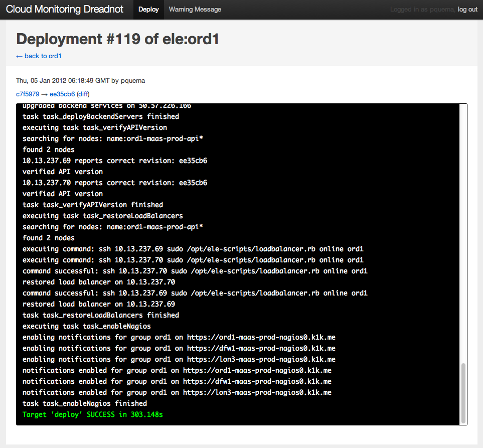Click 'executing command: ssh 10.13.237.70' line
This screenshot has height=448, width=483.
[x=193, y=260]
